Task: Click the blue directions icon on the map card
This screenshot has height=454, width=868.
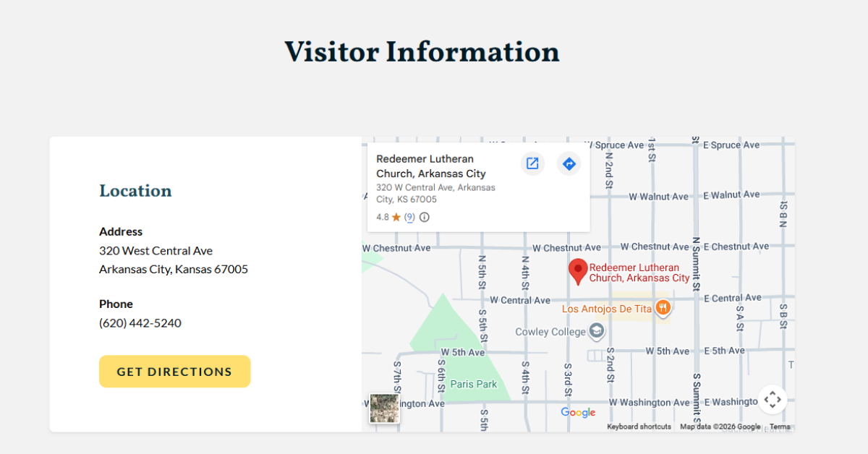Action: click(x=569, y=163)
